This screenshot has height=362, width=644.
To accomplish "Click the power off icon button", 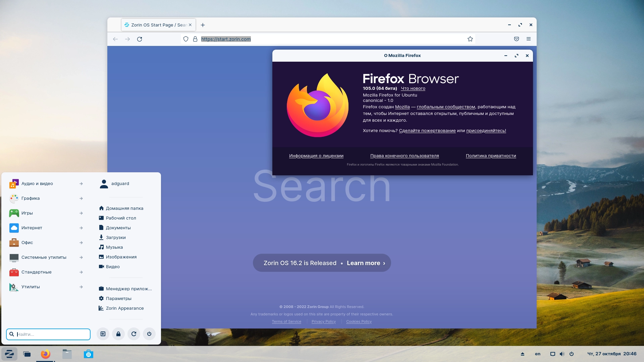I will click(x=149, y=334).
